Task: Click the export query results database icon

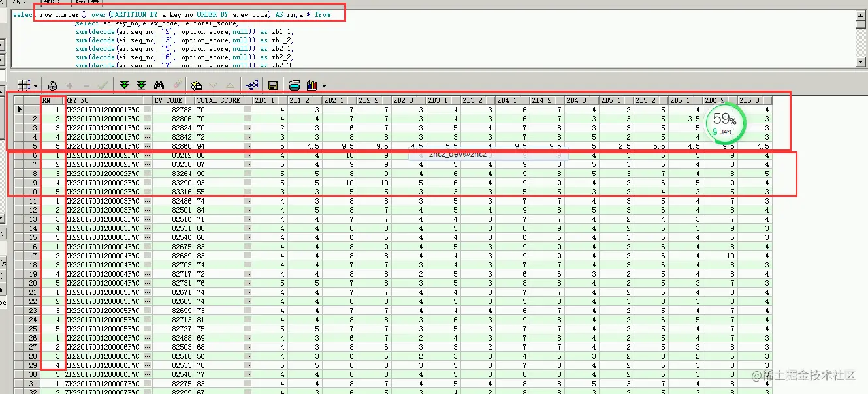Action: tap(295, 85)
